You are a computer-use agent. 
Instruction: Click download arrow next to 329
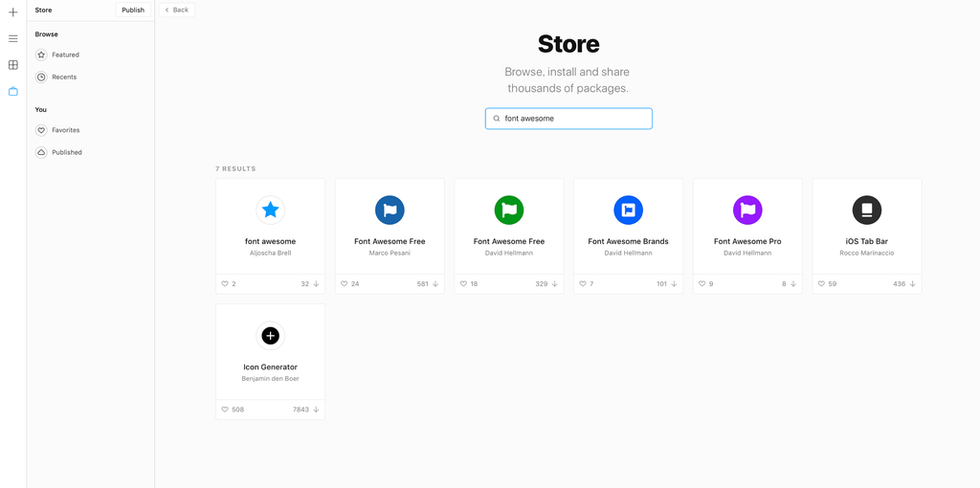pos(554,283)
